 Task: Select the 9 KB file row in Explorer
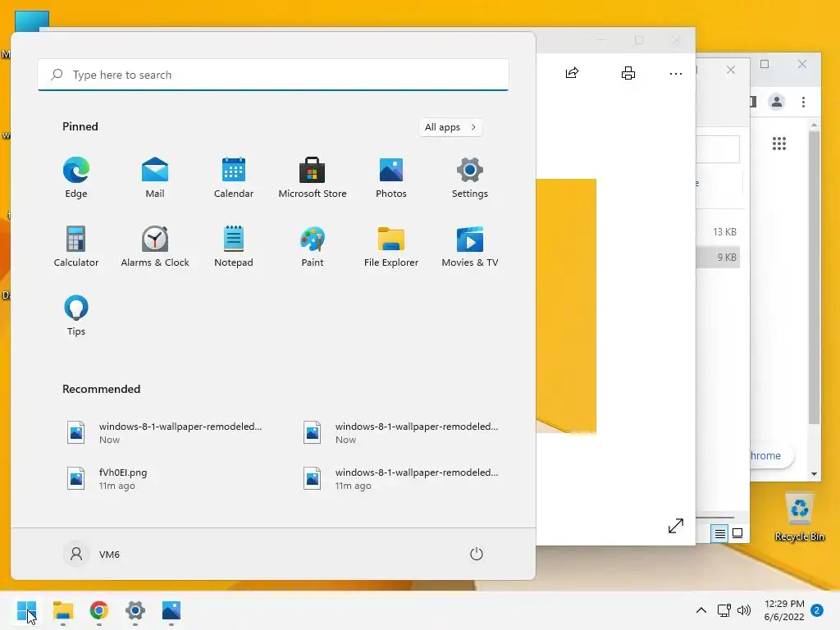[718, 257]
